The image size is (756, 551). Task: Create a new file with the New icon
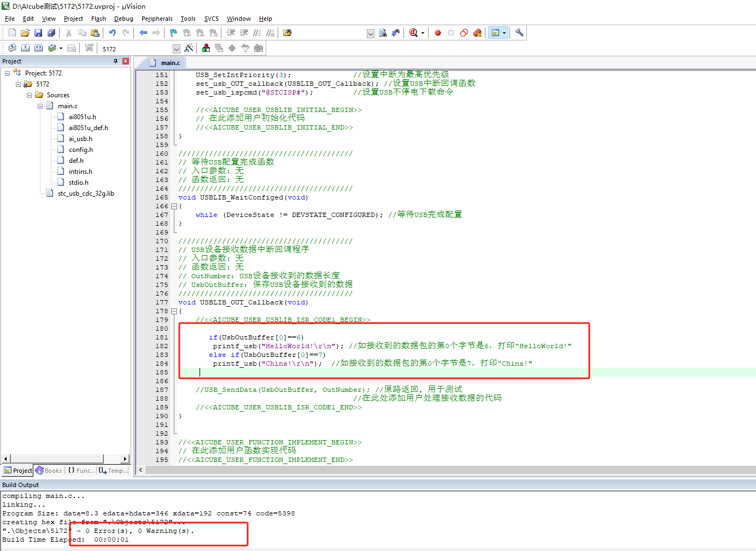click(12, 33)
